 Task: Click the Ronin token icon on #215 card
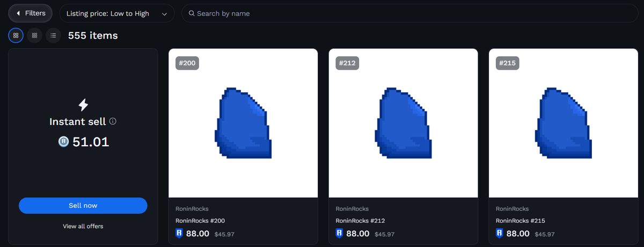point(500,234)
